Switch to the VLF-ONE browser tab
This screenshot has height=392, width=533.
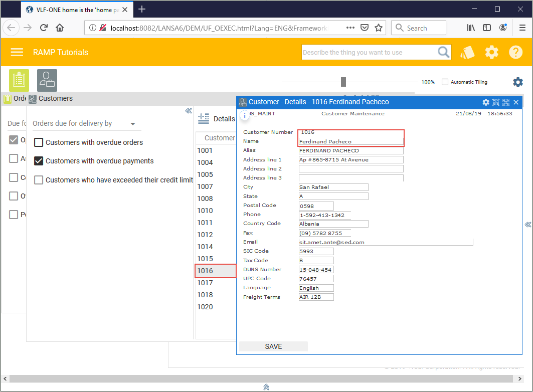(75, 10)
